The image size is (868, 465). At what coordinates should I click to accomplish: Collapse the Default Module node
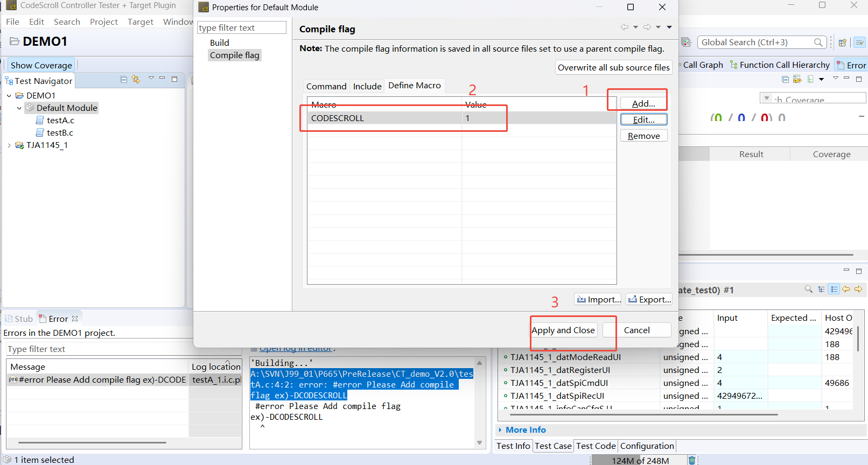(19, 108)
